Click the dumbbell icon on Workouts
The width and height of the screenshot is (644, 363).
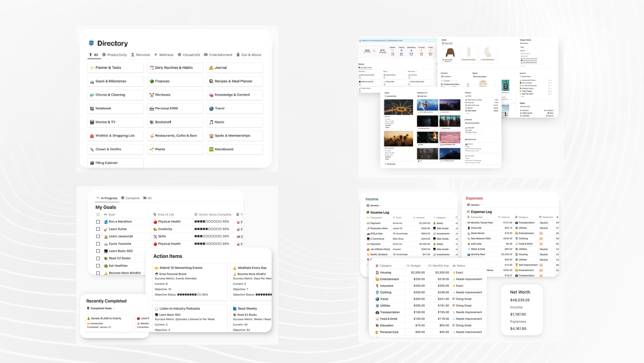(152, 95)
